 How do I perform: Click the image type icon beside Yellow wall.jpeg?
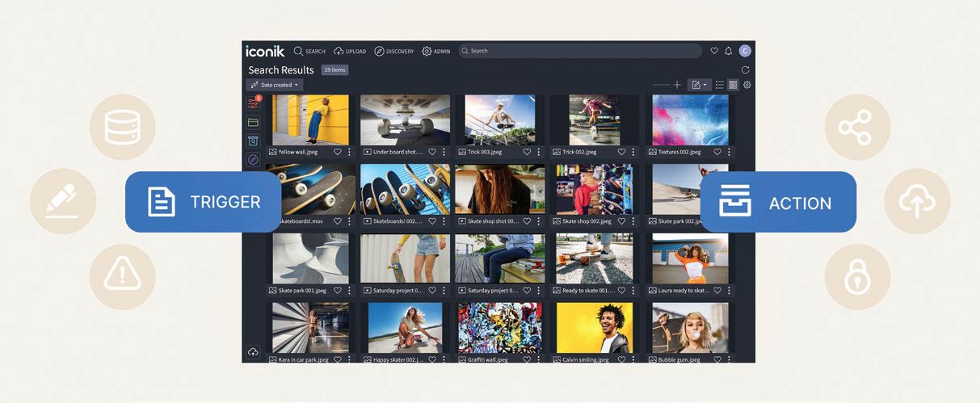[x=273, y=152]
